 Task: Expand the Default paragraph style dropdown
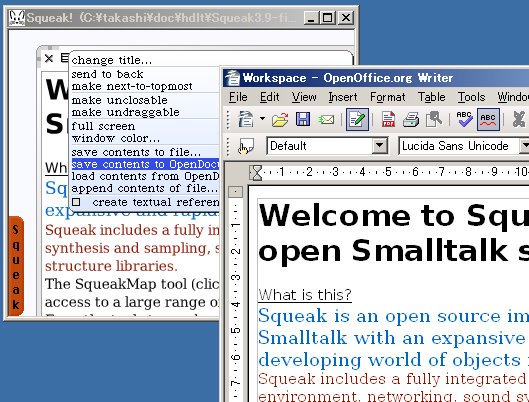pos(380,146)
